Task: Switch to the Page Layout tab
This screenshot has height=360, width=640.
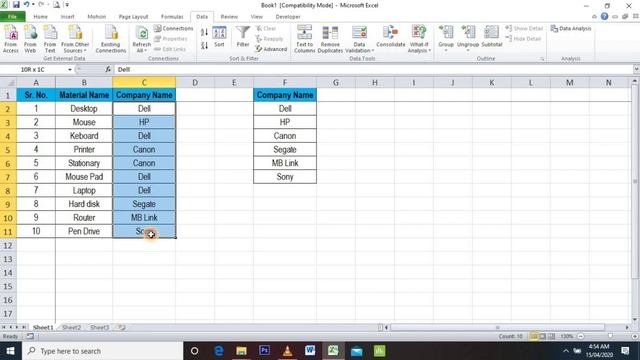Action: (133, 17)
